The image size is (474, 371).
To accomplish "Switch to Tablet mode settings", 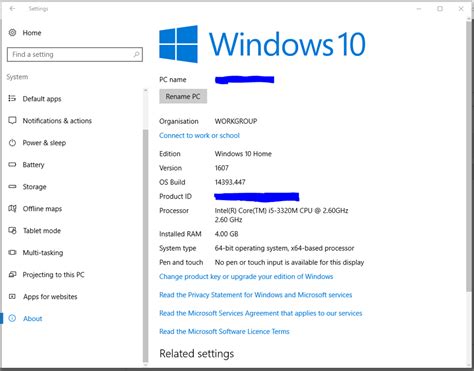I will tap(42, 231).
